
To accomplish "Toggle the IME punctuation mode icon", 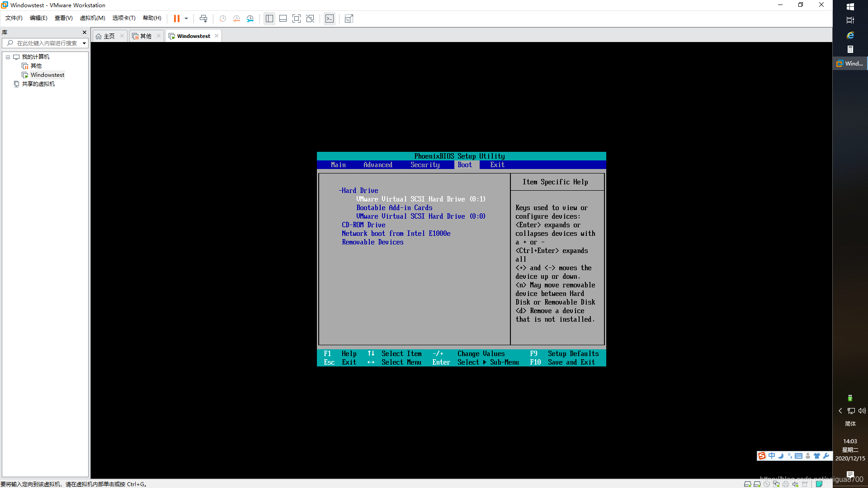I will click(x=790, y=456).
